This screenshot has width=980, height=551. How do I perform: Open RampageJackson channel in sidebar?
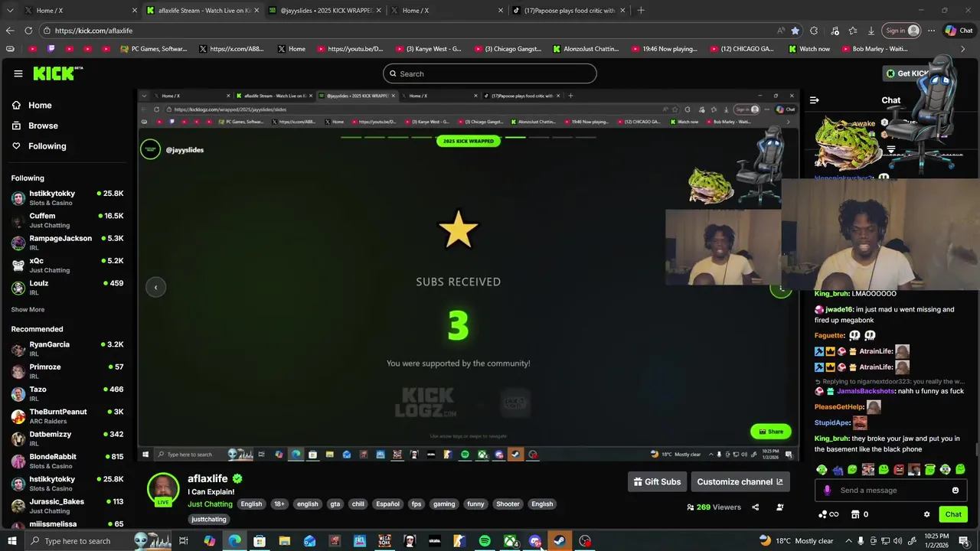coord(67,243)
